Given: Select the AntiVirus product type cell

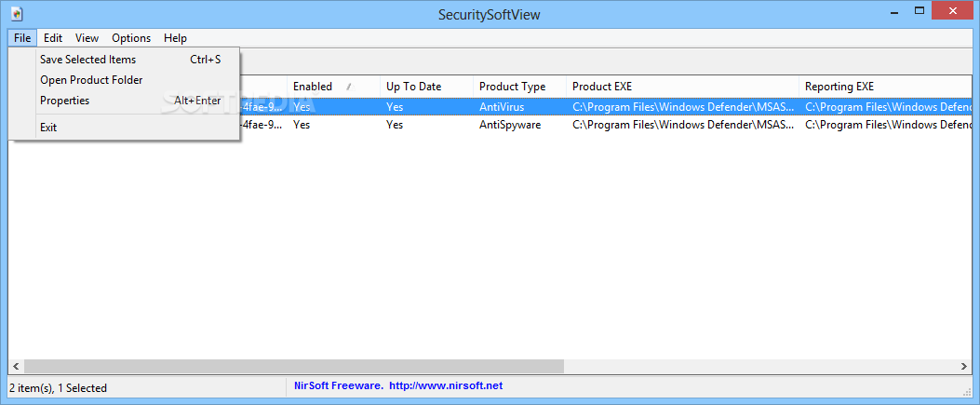Looking at the screenshot, I should 502,107.
